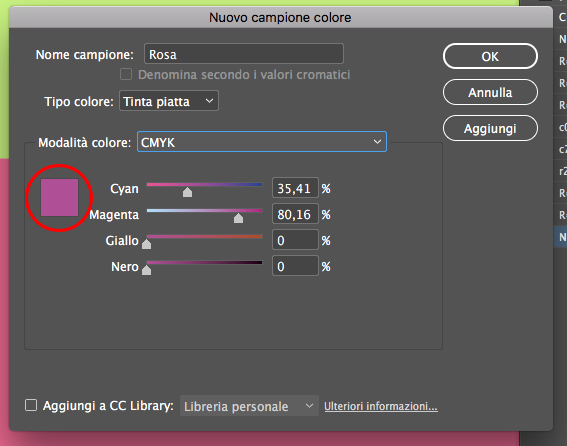Toggle Denomina secondo i valori cromatici checkbox

[125, 75]
